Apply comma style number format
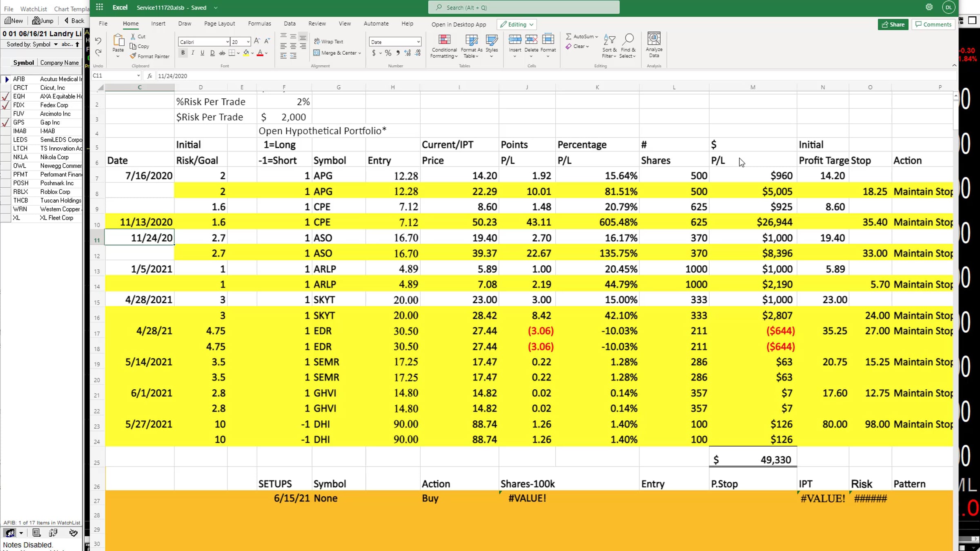Image resolution: width=980 pixels, height=551 pixels. click(x=398, y=53)
